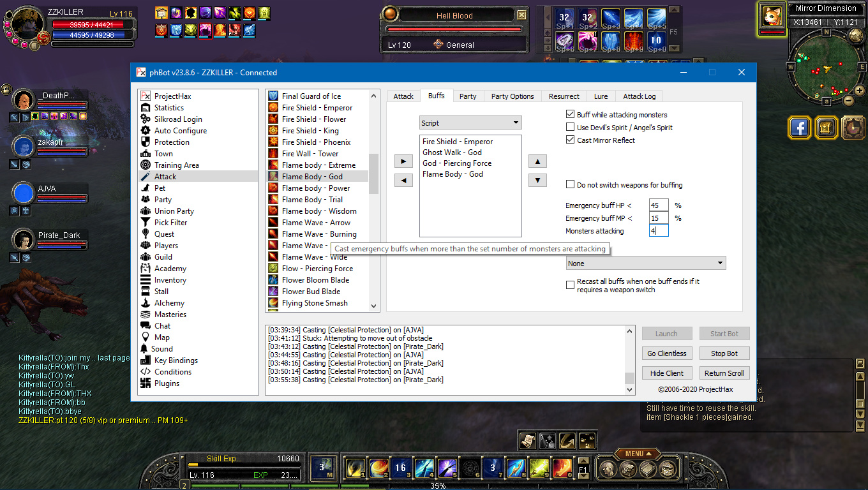This screenshot has height=490, width=868.
Task: Check Do not switch weapons for buffing
Action: point(571,185)
